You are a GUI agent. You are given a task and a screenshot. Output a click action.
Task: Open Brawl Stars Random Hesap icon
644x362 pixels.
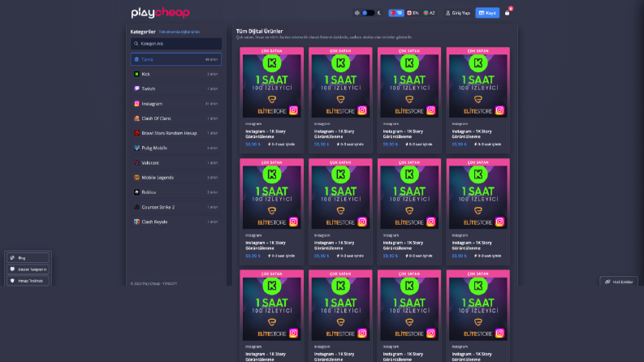[x=136, y=133]
